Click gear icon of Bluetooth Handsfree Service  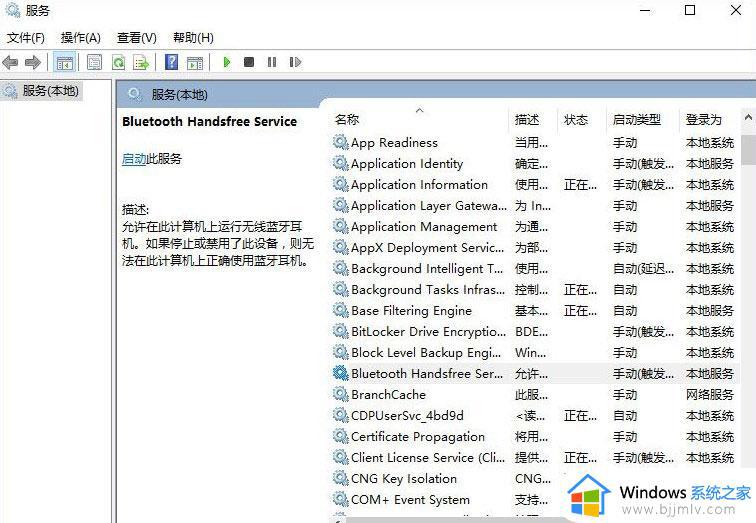click(341, 373)
